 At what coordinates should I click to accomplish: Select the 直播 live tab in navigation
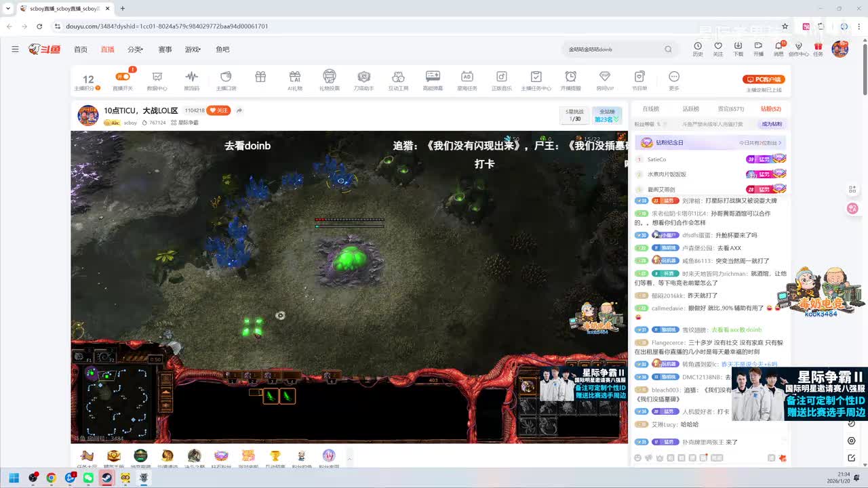coord(107,49)
